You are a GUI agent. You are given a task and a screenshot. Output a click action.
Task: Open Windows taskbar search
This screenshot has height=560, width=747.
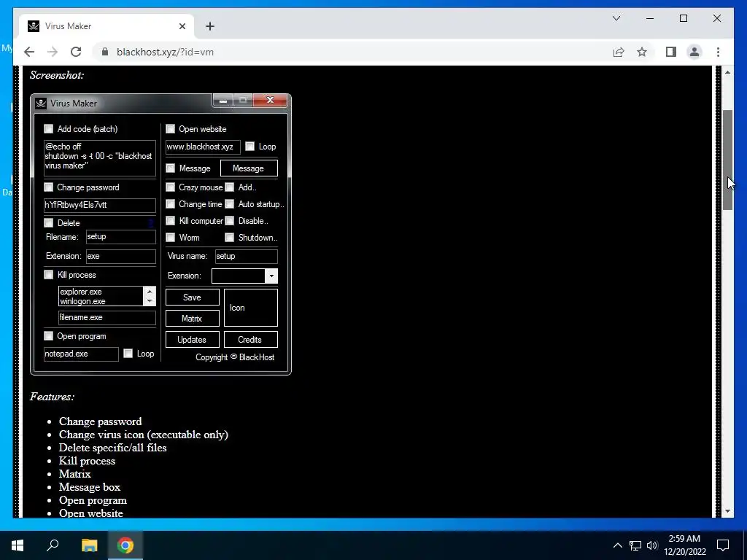click(x=53, y=545)
